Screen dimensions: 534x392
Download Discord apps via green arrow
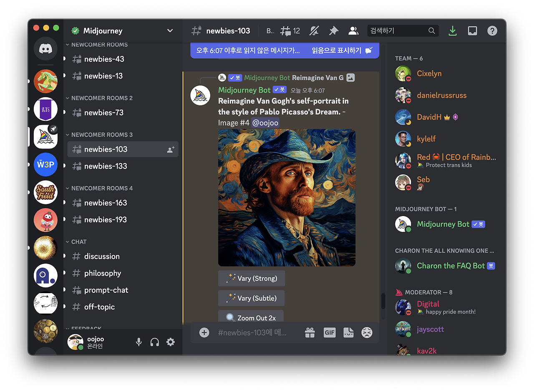click(452, 30)
